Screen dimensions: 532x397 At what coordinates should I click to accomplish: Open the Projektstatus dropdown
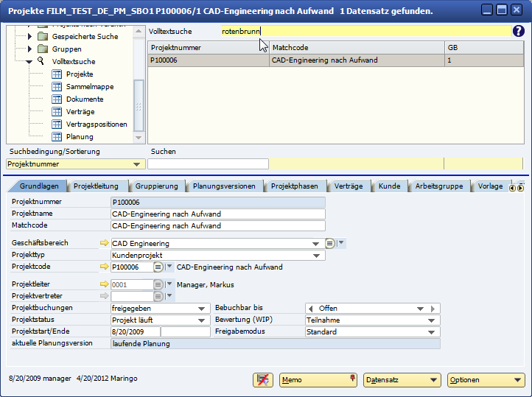tap(202, 320)
